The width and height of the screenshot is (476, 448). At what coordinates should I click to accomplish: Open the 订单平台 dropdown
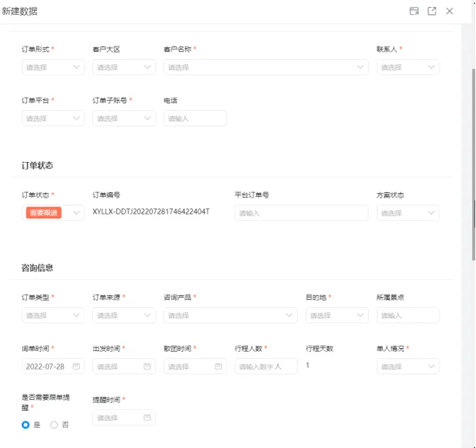(53, 118)
